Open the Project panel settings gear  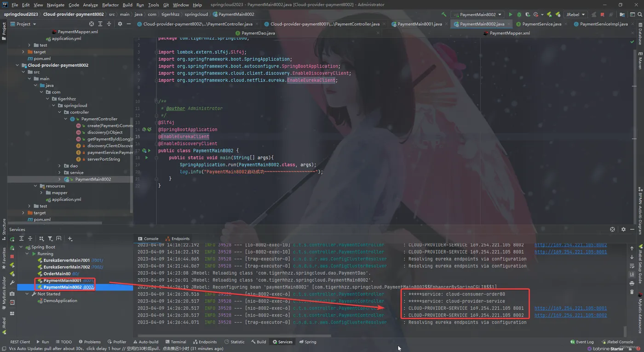120,24
